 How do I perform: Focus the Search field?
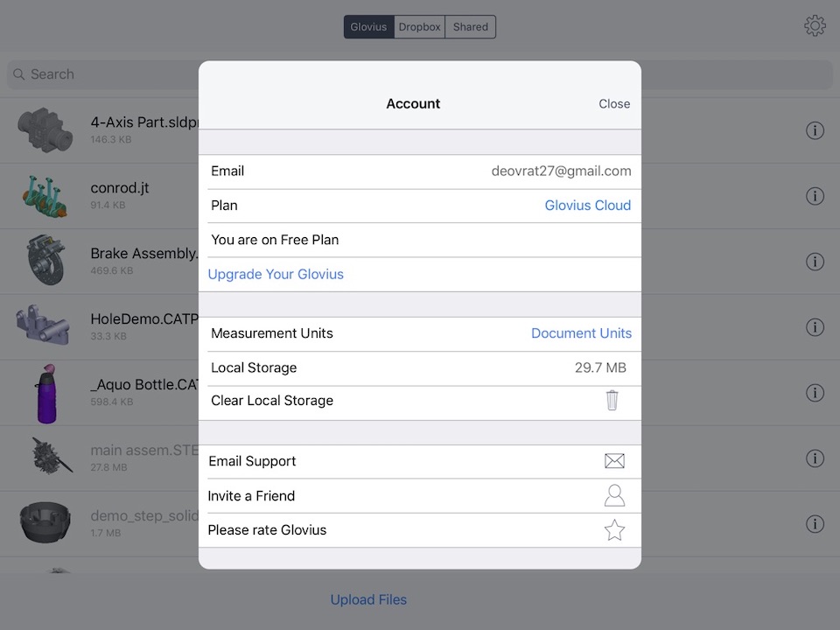point(101,74)
